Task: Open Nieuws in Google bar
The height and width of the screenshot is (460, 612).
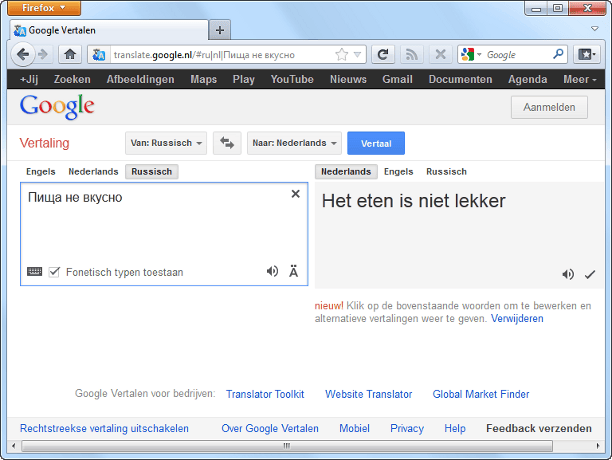Action: coord(348,79)
